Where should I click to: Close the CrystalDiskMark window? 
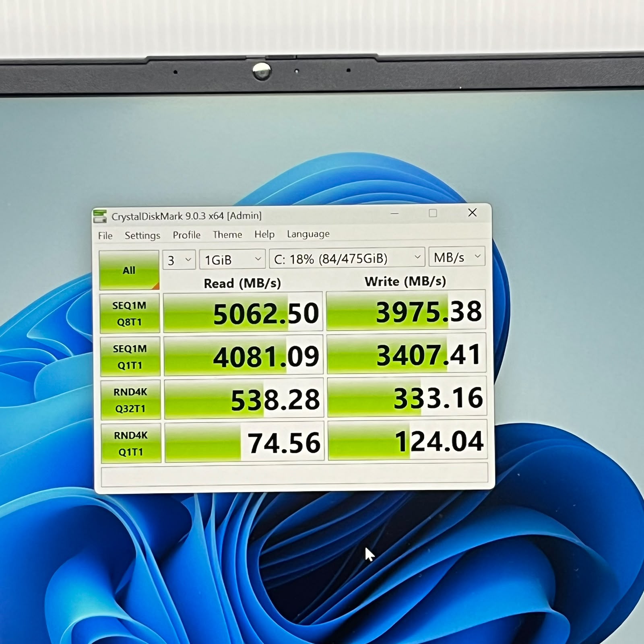[x=473, y=212]
